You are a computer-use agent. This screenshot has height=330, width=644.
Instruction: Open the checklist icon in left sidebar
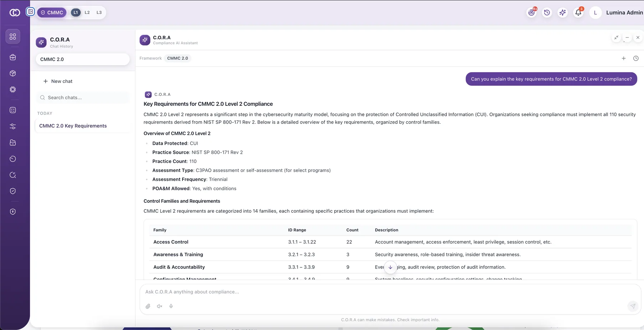(x=13, y=110)
